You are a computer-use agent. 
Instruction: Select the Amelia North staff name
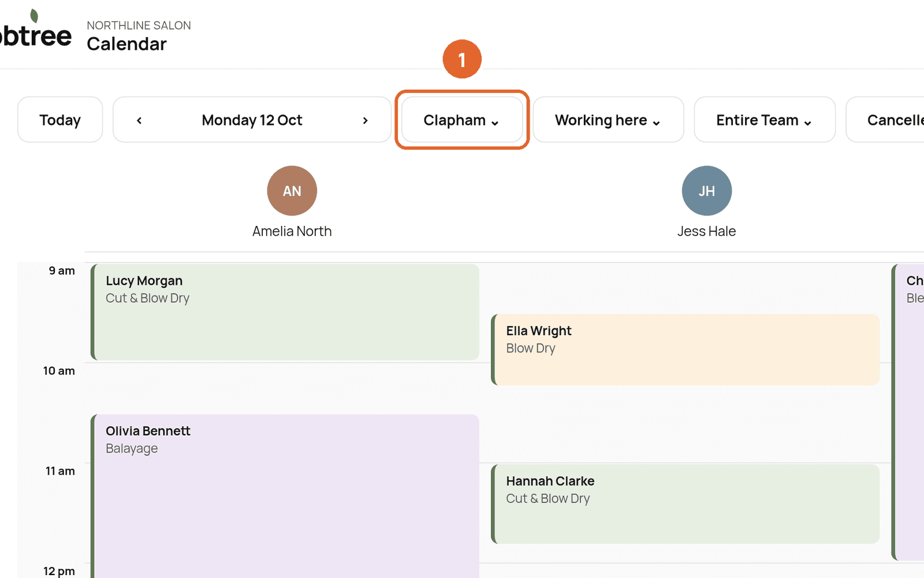tap(292, 231)
